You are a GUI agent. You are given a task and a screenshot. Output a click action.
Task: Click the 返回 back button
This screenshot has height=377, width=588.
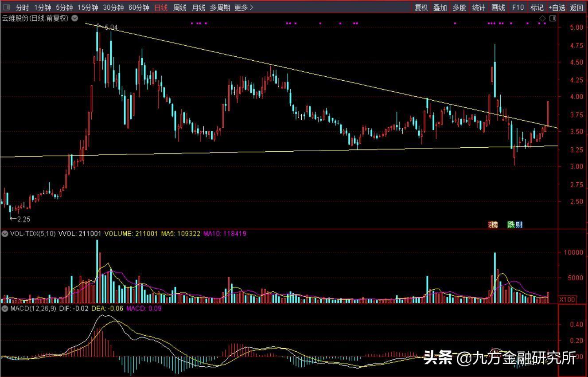click(576, 8)
